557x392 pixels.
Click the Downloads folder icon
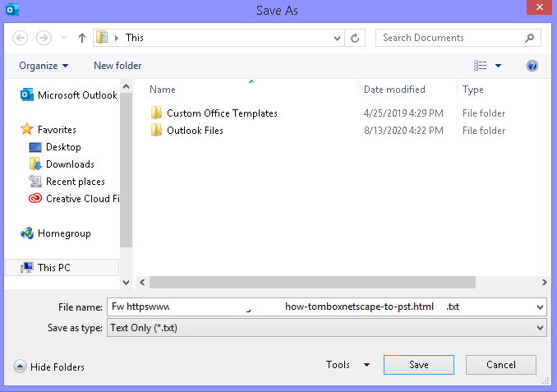click(x=35, y=164)
